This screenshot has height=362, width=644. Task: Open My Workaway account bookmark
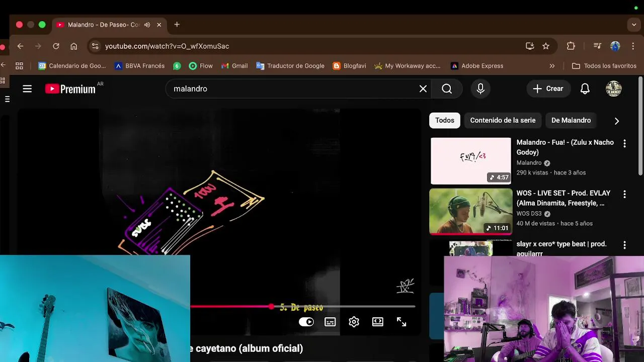[408, 66]
